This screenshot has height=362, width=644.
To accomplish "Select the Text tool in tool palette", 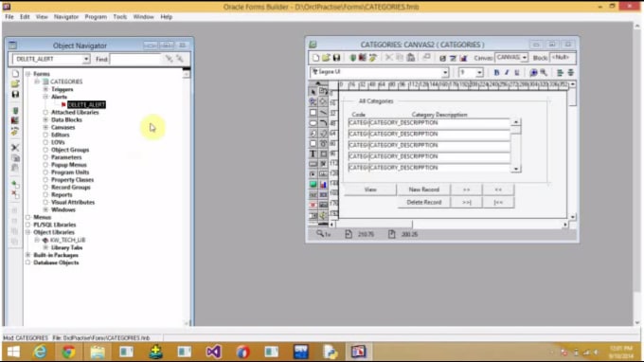I will [313, 154].
